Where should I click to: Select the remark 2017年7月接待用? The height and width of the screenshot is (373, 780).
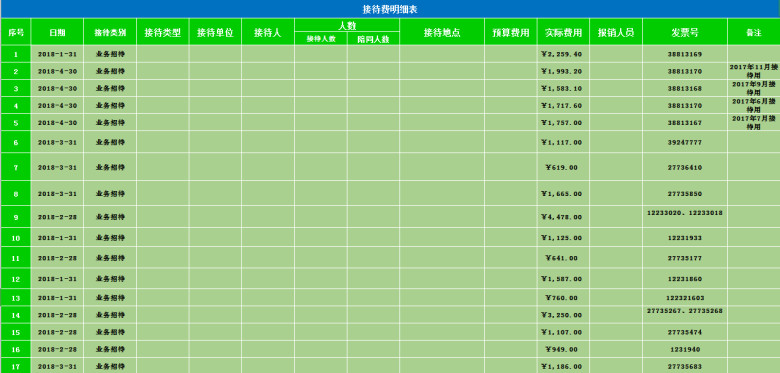click(754, 122)
